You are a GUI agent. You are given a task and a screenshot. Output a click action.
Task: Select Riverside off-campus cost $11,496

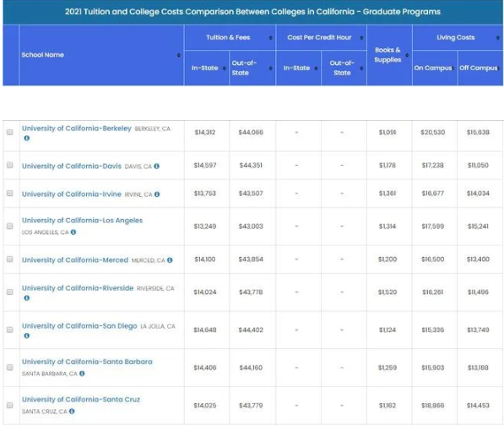coord(478,292)
